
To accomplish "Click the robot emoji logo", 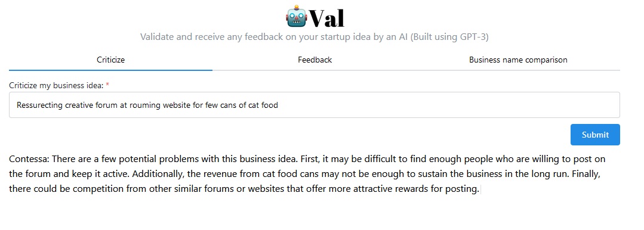I will [296, 17].
